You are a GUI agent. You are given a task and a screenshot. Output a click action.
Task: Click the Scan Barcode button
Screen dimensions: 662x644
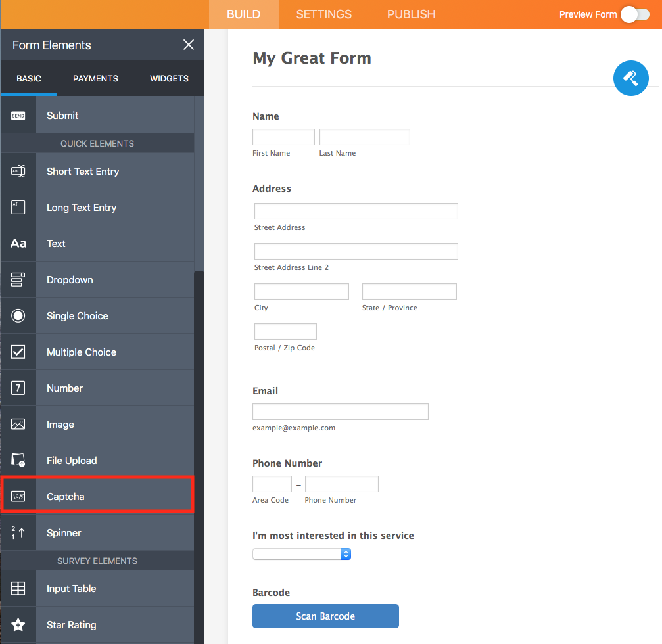click(x=325, y=616)
